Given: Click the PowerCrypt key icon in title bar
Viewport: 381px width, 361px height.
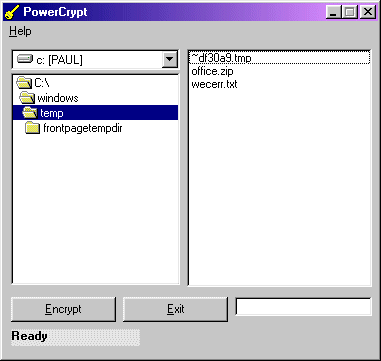Looking at the screenshot, I should [13, 13].
